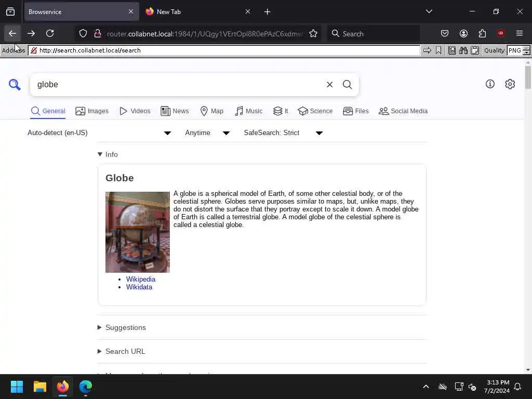Click the blue SearXNG logo magnifier
Viewport: 532px width, 399px height.
[x=15, y=85]
